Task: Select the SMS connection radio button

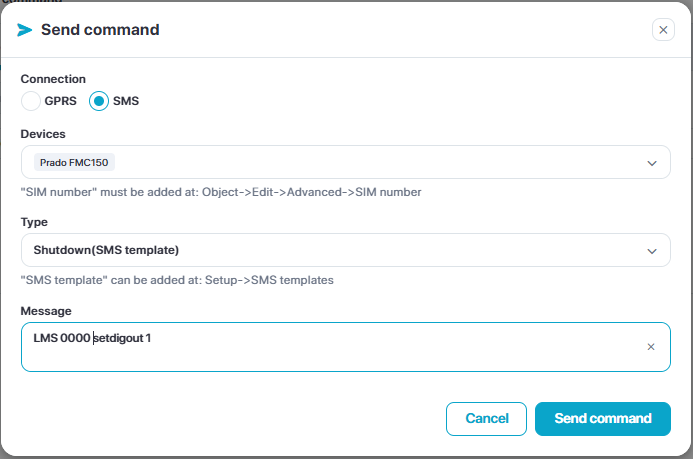Action: pyautogui.click(x=99, y=101)
